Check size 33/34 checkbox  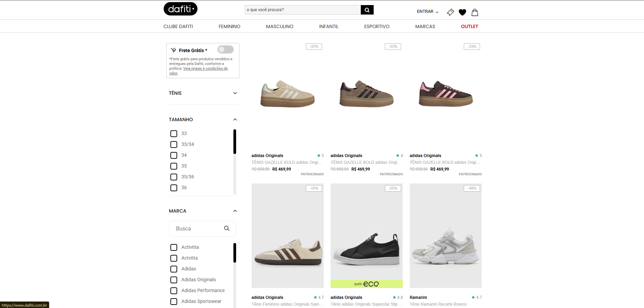coord(174,145)
